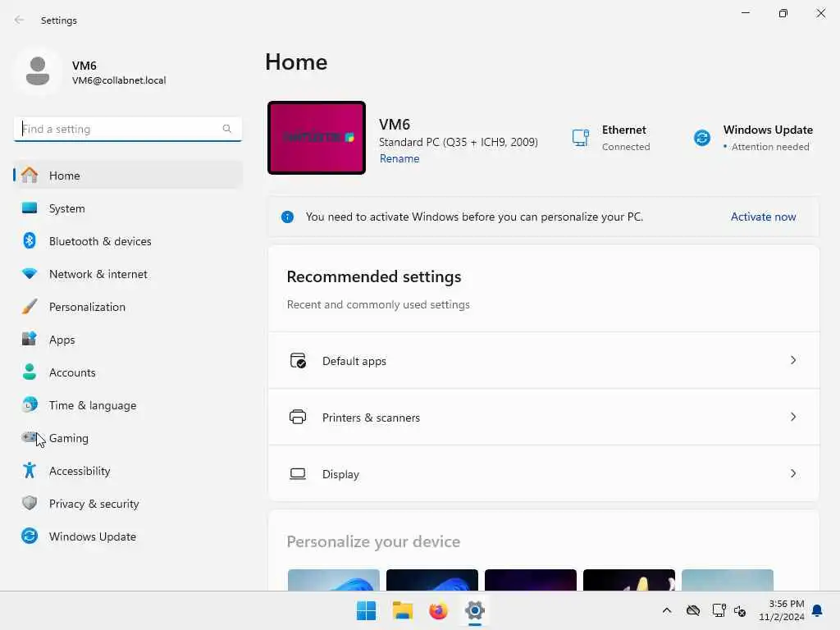Click the Default apps icon
This screenshot has width=840, height=630.
[x=298, y=361]
